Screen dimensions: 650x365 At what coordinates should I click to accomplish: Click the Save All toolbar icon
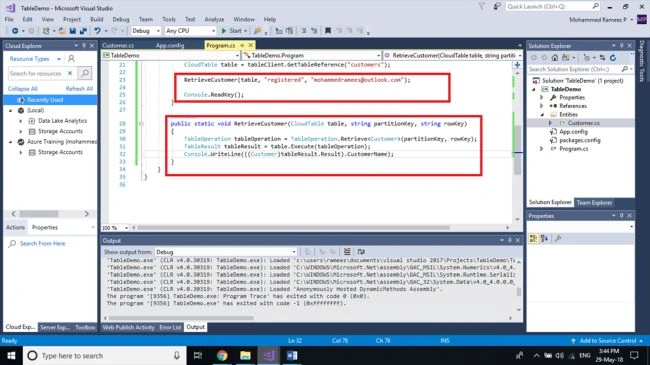pos(83,31)
